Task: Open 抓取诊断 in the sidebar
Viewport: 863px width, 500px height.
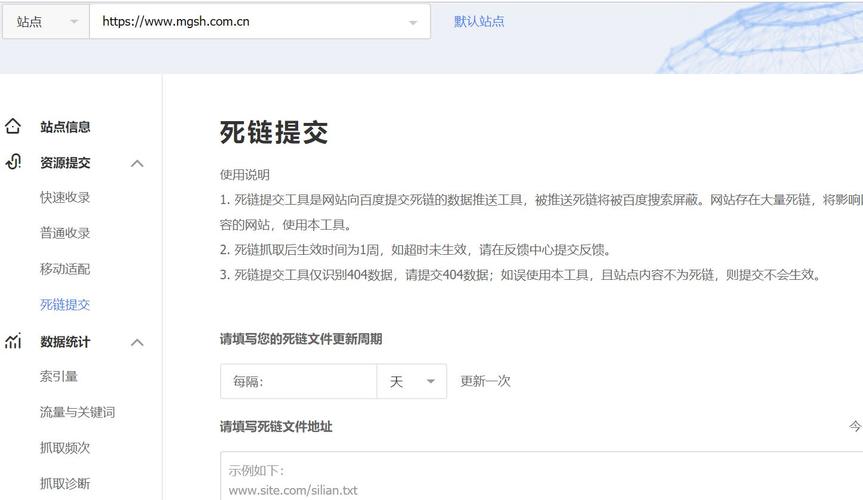Action: click(x=65, y=484)
